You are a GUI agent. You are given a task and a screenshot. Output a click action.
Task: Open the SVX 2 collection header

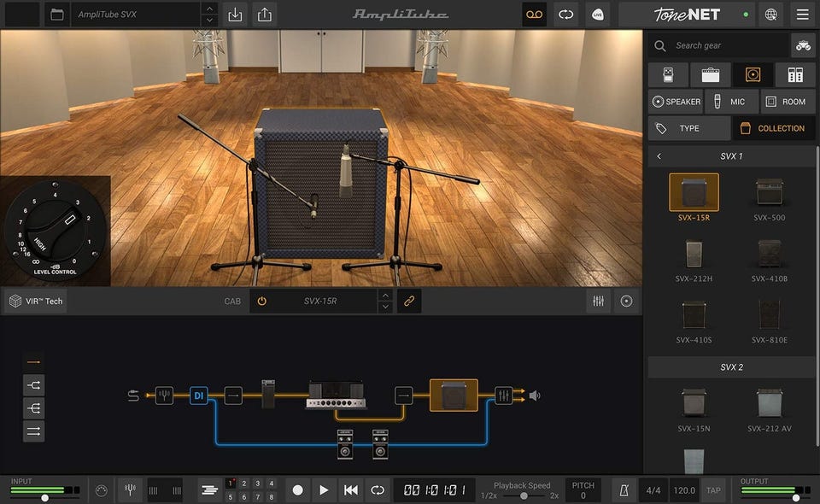pos(731,367)
